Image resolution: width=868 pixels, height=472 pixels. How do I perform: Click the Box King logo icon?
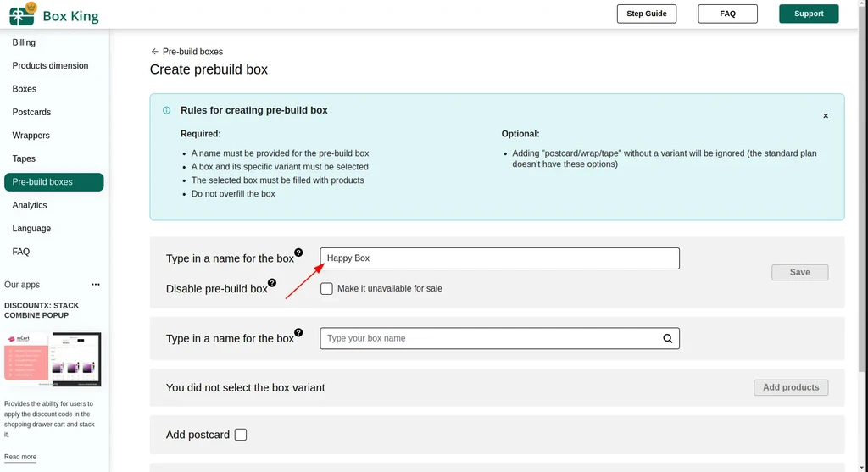23,14
